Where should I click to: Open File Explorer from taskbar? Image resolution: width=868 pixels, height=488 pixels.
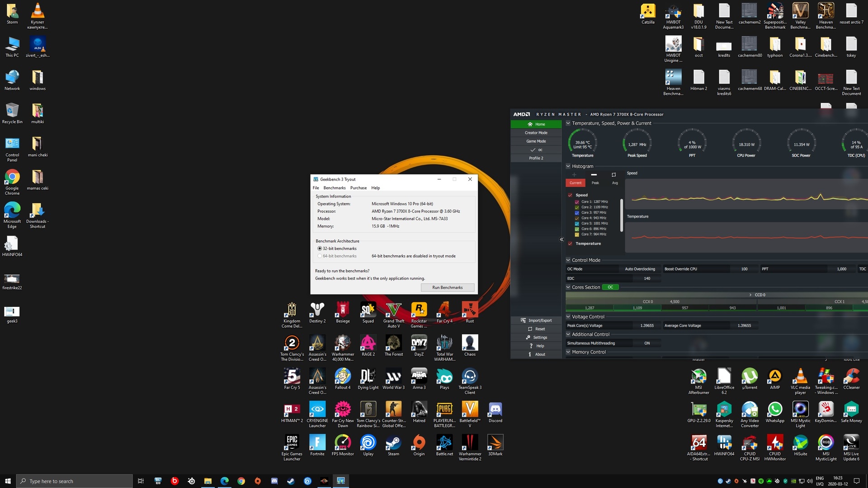(208, 481)
